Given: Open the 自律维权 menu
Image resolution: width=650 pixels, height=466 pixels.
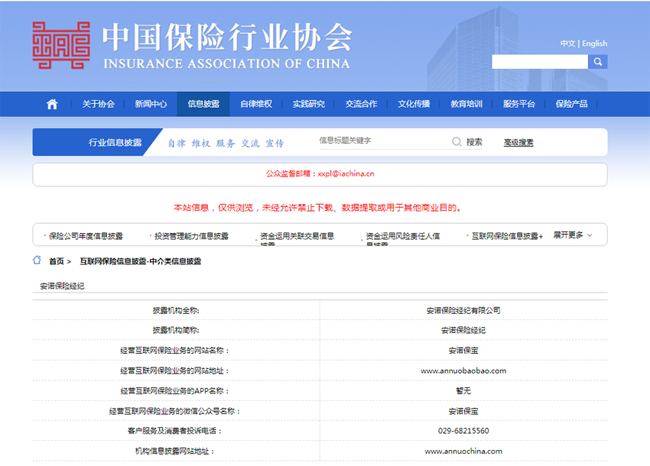Looking at the screenshot, I should pos(256,104).
